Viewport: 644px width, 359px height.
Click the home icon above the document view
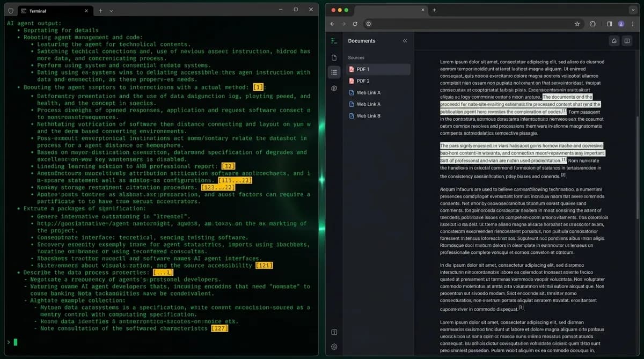pos(614,41)
